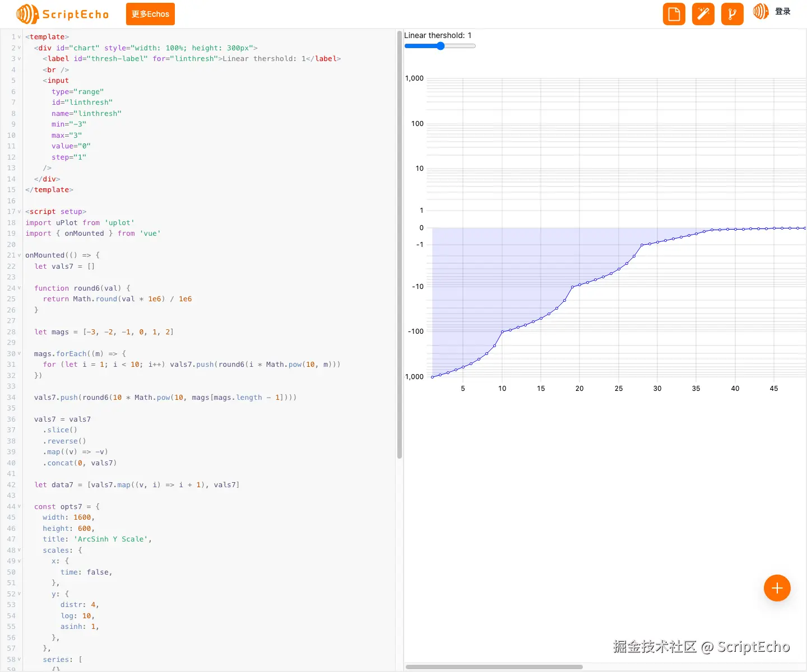This screenshot has width=807, height=672.
Task: Click the y-axis label -100 in chart
Action: pos(416,332)
